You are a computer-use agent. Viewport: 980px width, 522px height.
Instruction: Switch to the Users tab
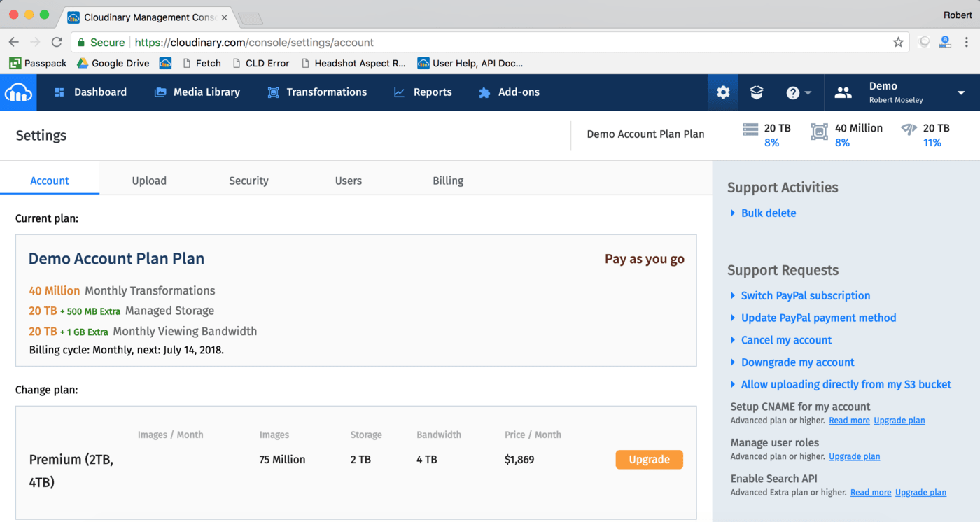point(349,181)
